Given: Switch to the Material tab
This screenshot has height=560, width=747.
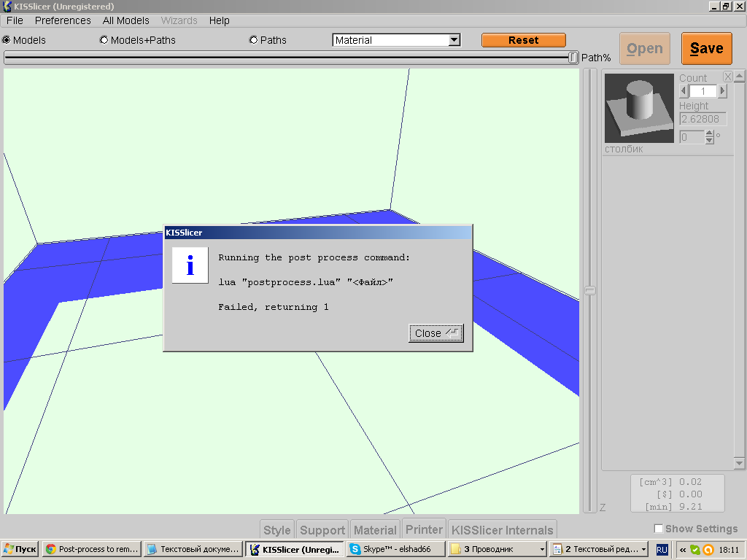Looking at the screenshot, I should click(x=375, y=530).
